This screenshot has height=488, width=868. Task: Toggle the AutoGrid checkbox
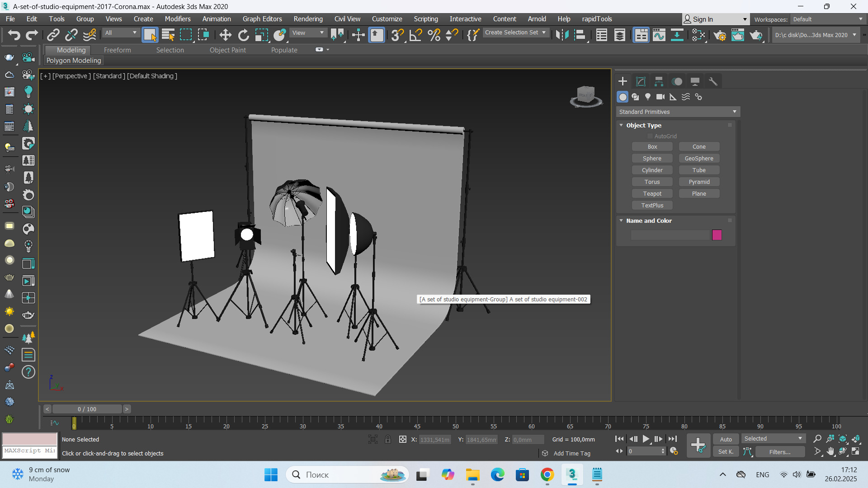click(x=650, y=136)
